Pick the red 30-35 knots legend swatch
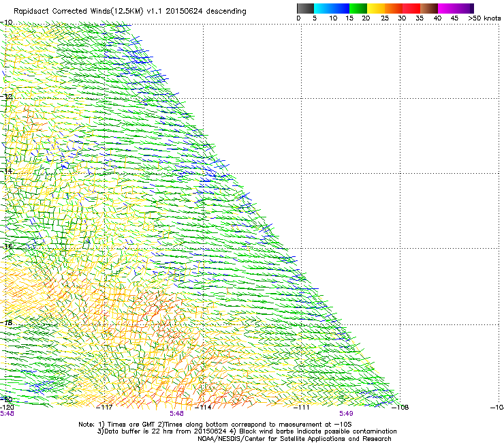The height and width of the screenshot is (443, 504). click(411, 8)
